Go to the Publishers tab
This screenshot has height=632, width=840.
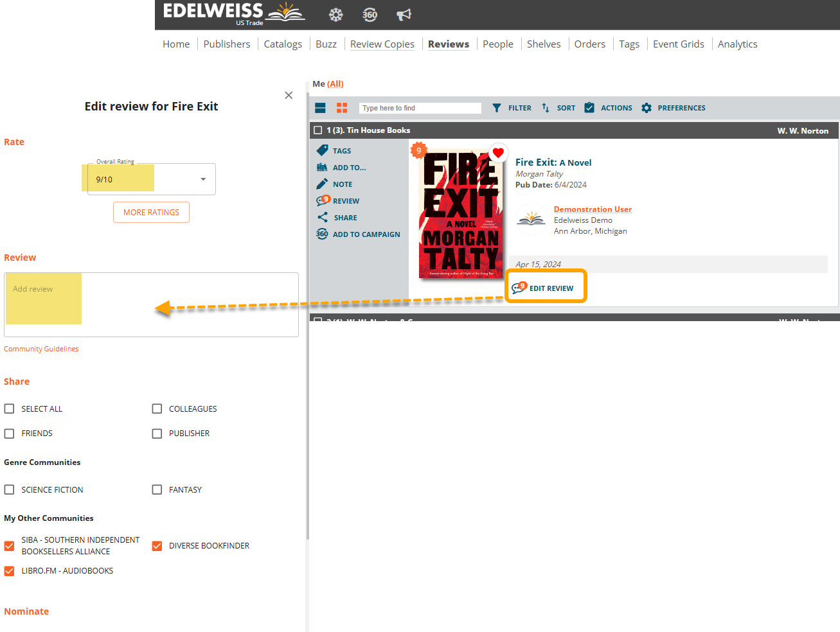pyautogui.click(x=227, y=44)
